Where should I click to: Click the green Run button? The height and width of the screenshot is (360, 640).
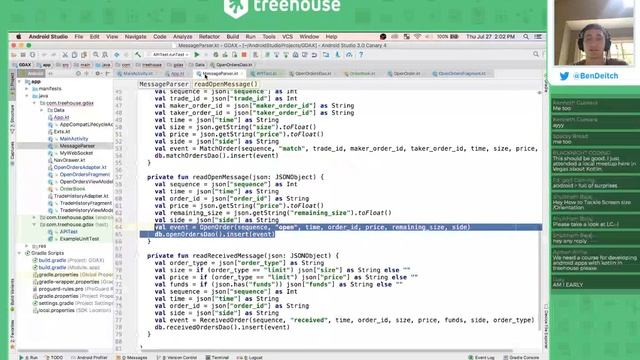[197, 55]
